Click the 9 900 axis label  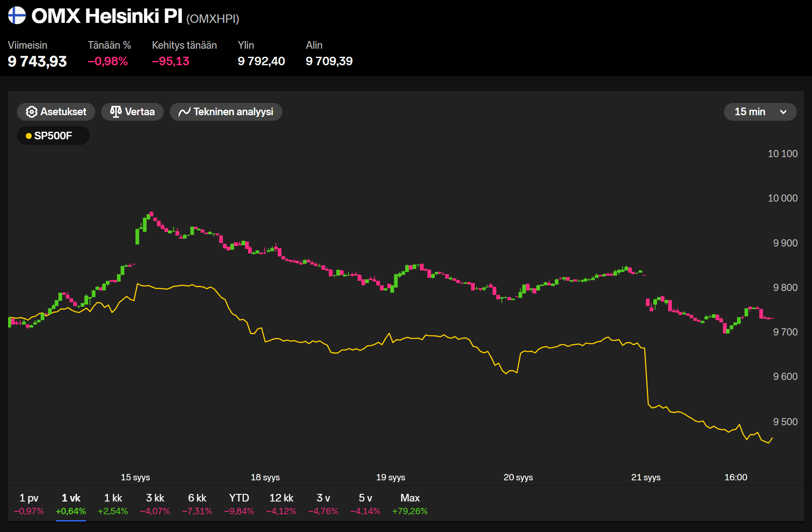point(785,243)
